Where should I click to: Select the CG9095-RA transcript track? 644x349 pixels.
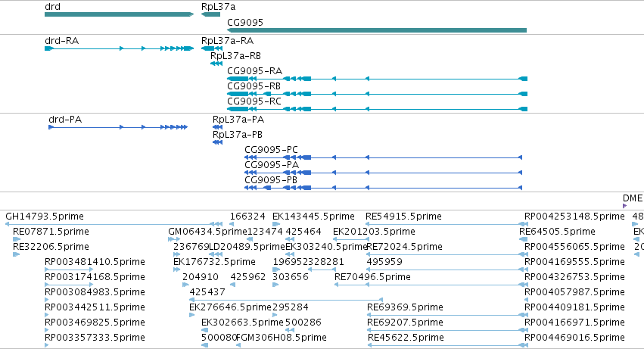(377, 79)
